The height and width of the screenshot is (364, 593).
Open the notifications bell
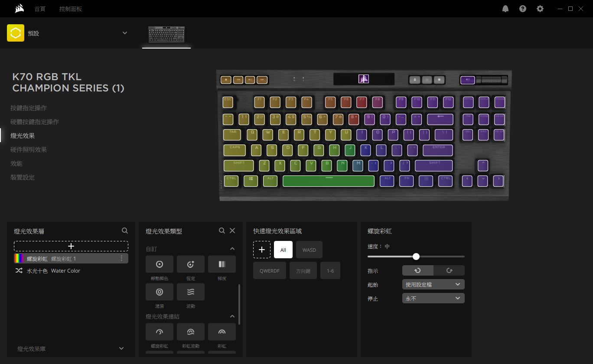505,9
